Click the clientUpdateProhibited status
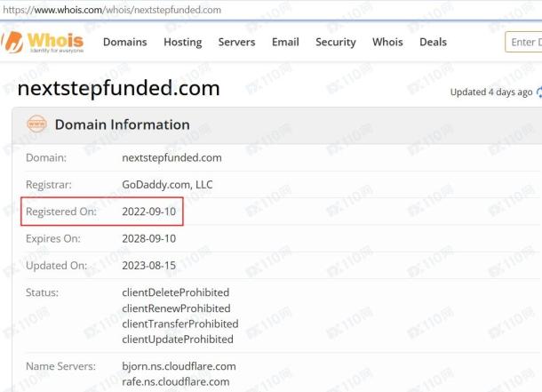 point(178,340)
